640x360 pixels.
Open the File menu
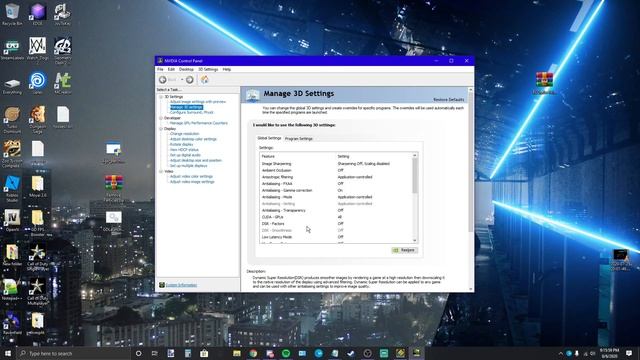tap(160, 69)
